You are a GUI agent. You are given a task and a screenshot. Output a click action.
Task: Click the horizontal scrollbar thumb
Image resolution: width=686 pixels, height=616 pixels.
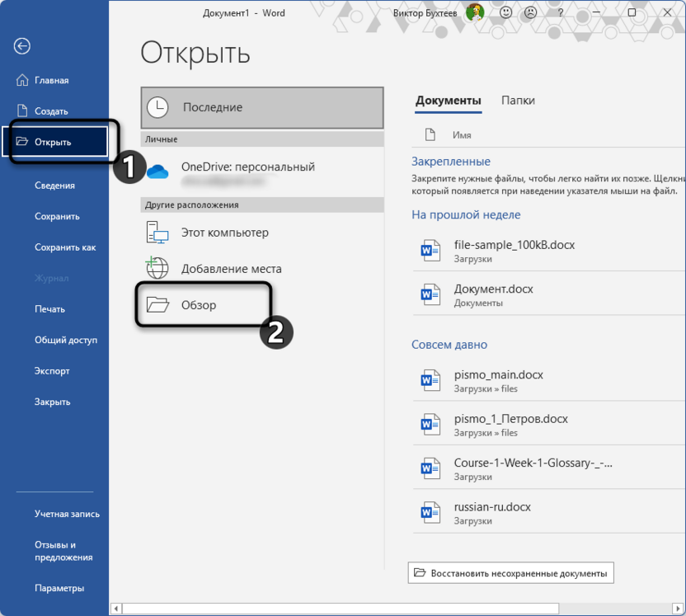coord(341,609)
